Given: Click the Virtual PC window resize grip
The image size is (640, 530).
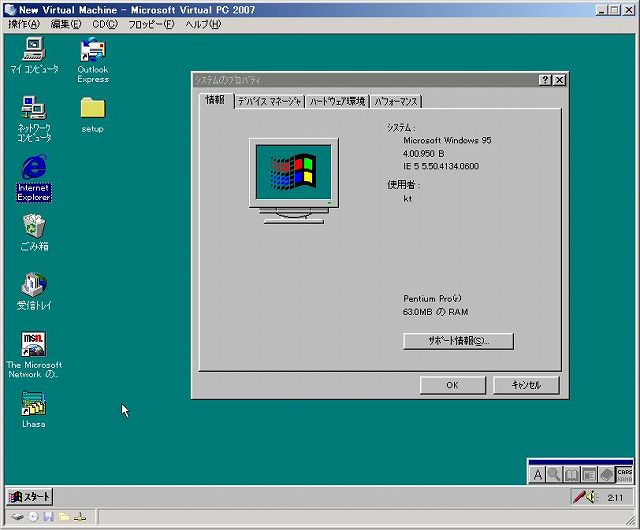Looking at the screenshot, I should 631,520.
